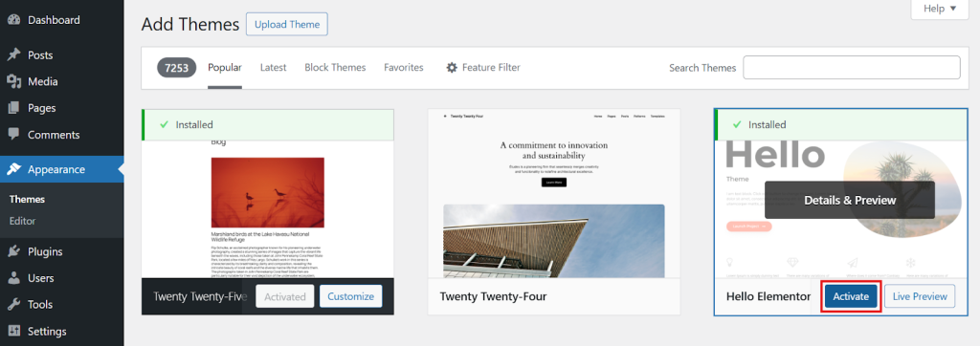
Task: Focus the Search Themes input field
Action: click(851, 68)
